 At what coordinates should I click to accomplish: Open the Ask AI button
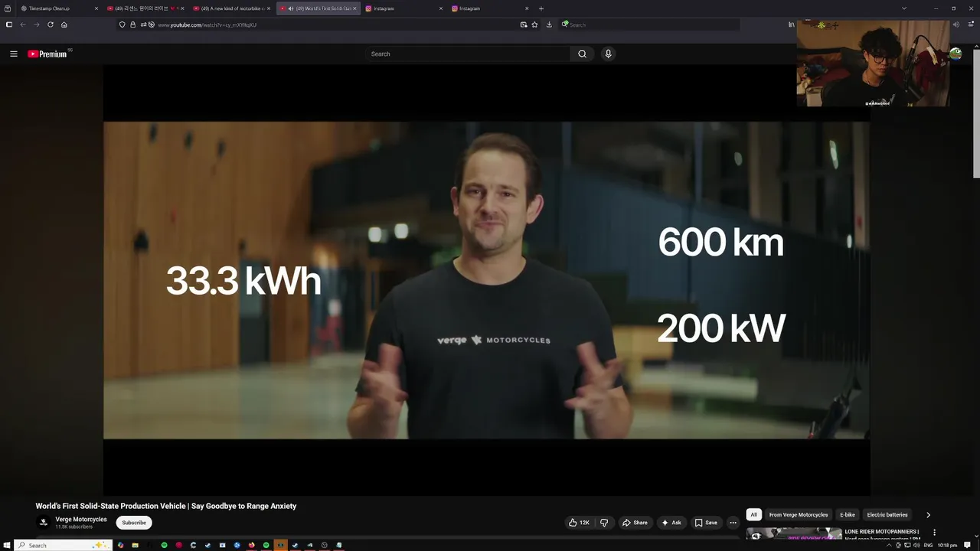coord(671,523)
